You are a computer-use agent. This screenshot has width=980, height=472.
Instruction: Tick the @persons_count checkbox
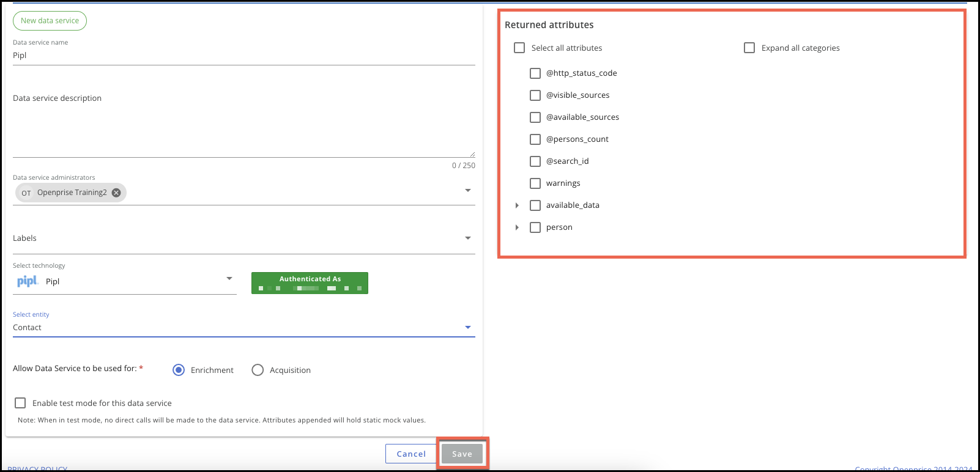point(535,139)
